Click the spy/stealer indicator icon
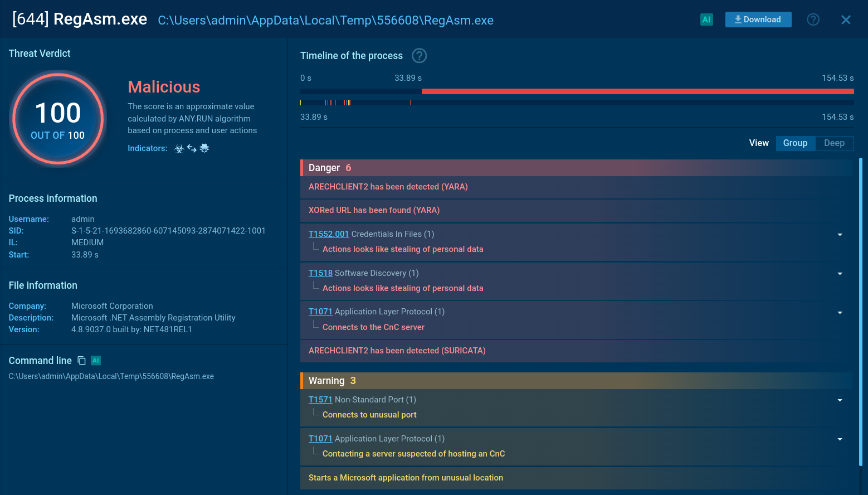868x495 pixels. pos(204,148)
